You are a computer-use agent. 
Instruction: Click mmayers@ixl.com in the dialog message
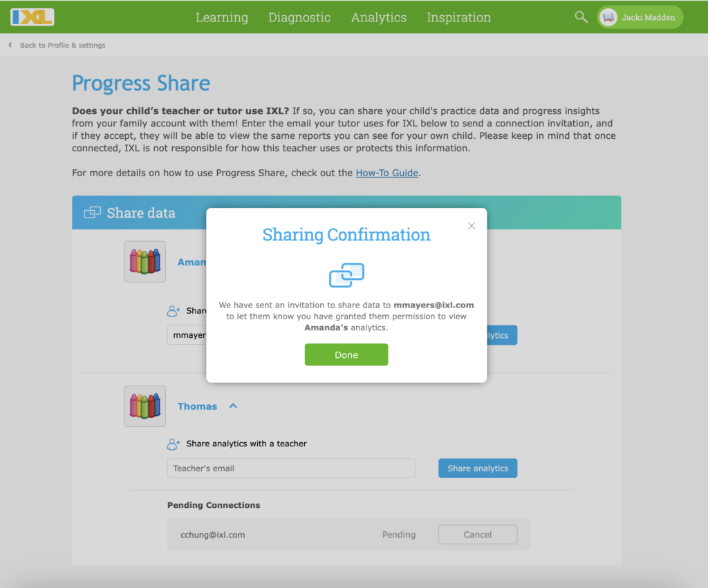click(x=434, y=305)
